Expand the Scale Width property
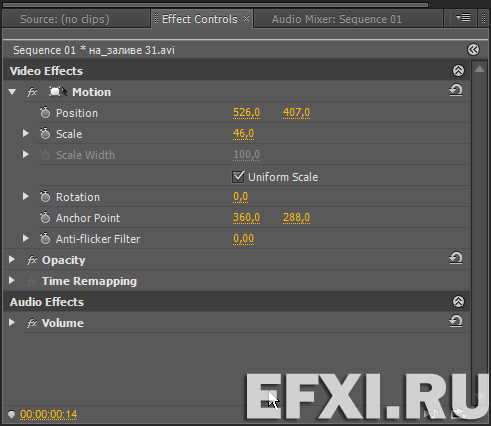The image size is (491, 426). 25,155
